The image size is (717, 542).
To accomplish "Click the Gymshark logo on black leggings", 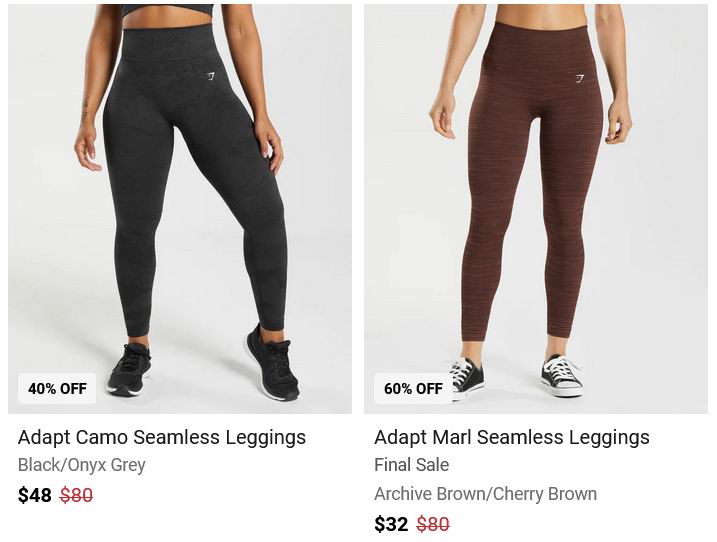I will coord(210,76).
